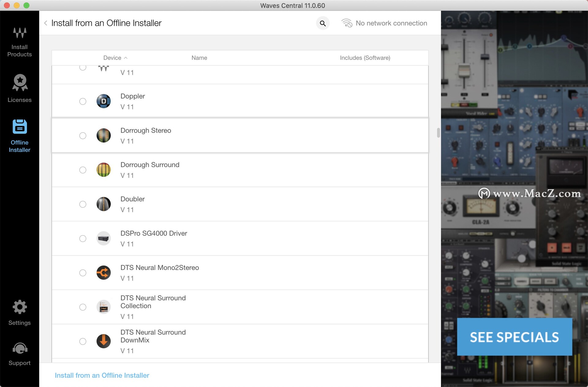Viewport: 588px width, 387px height.
Task: Open Settings gear in the sidebar
Action: (x=20, y=313)
